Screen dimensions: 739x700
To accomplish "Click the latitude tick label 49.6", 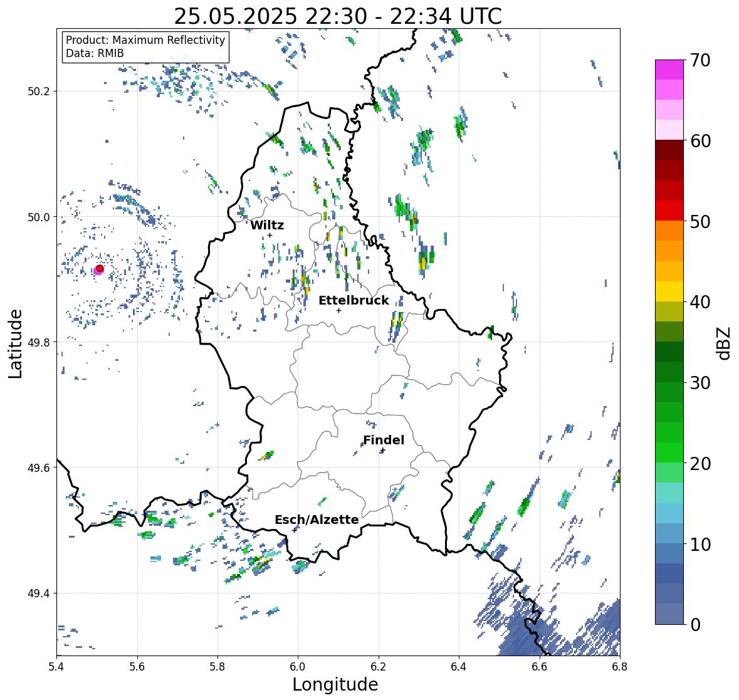I will click(39, 468).
